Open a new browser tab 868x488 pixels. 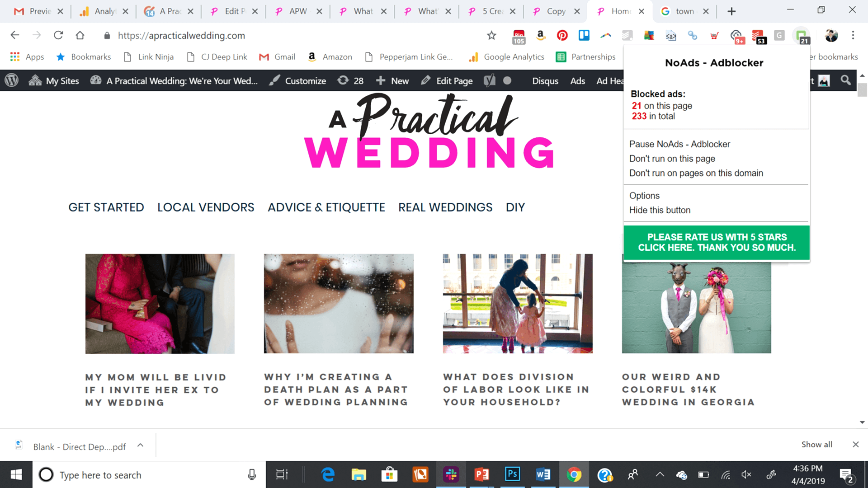pyautogui.click(x=731, y=11)
